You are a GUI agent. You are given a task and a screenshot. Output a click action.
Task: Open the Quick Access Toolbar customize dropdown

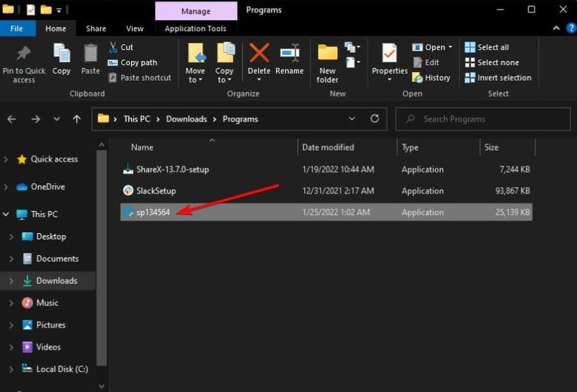(59, 10)
